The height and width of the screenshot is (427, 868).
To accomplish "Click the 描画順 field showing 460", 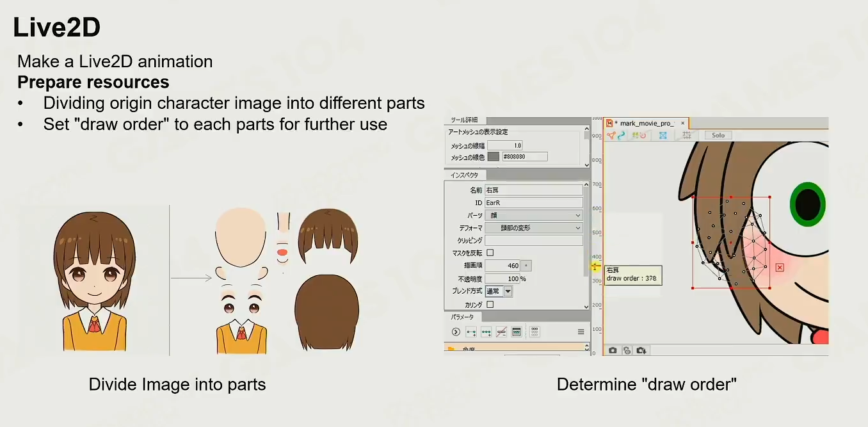I will coord(502,265).
